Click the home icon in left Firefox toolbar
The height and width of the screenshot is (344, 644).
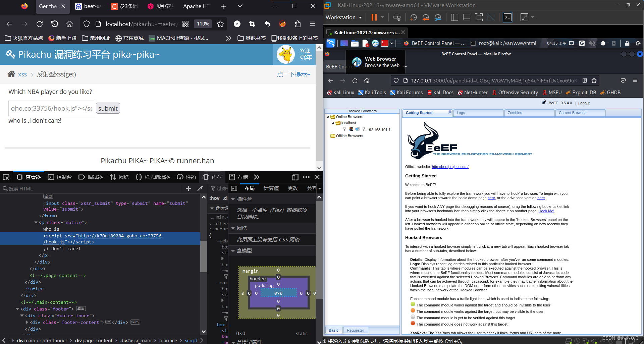69,24
